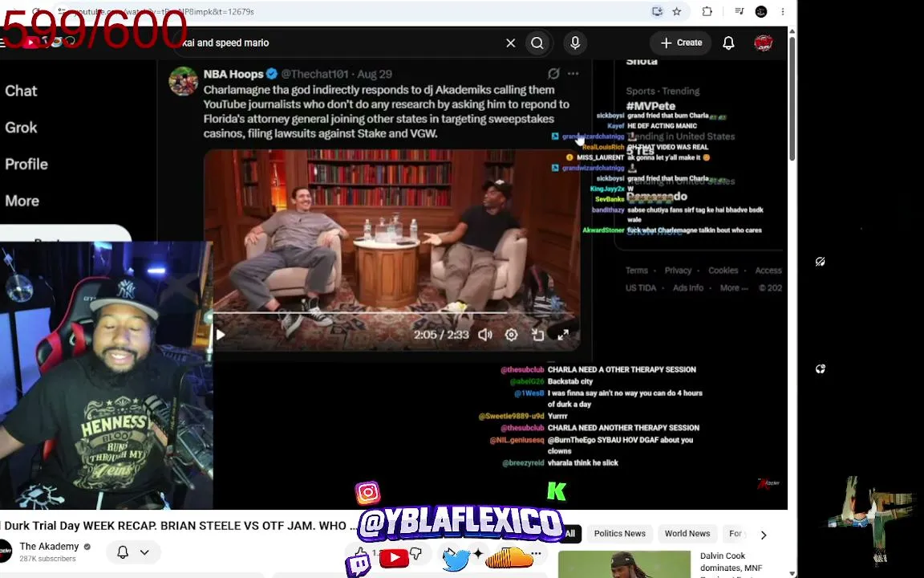Open the Chrome profile avatar
Viewport: 924px width, 578px height.
coord(761,11)
